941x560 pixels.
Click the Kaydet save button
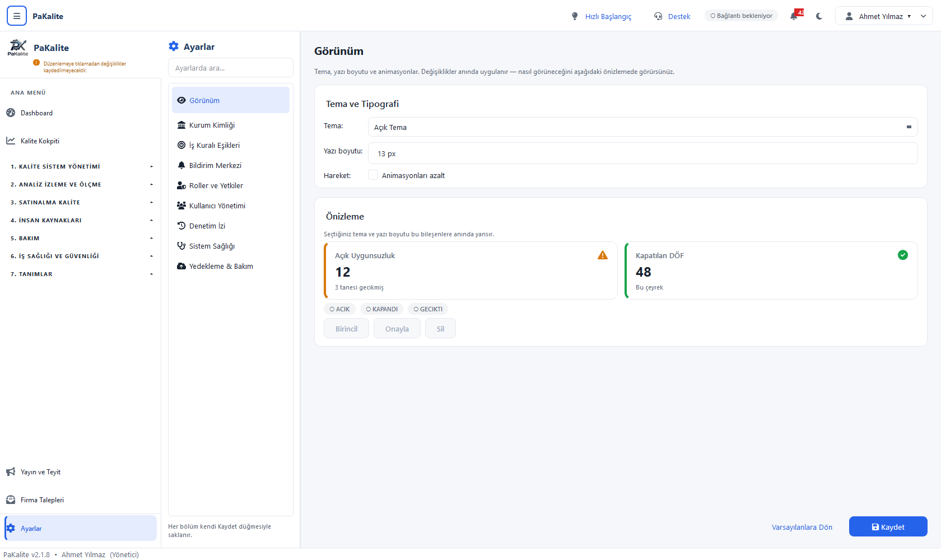click(x=888, y=527)
